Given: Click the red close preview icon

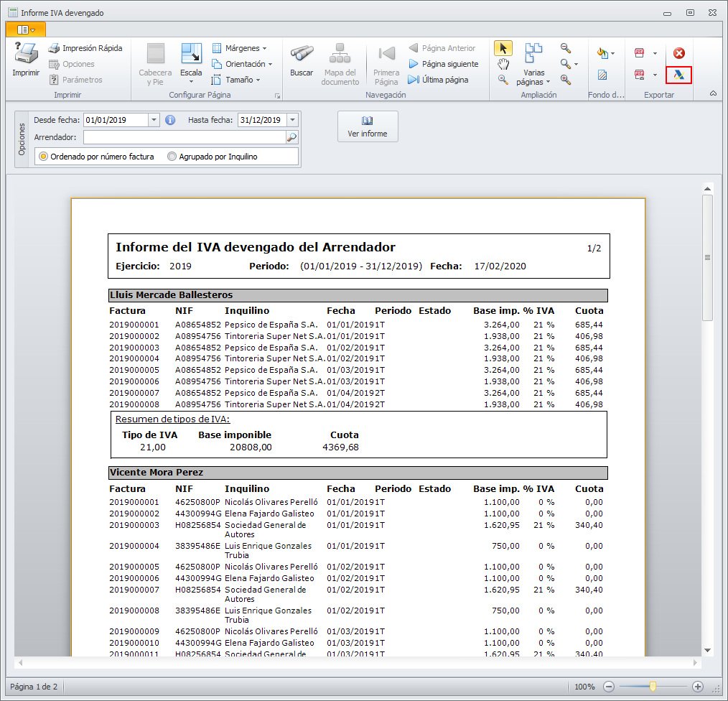Looking at the screenshot, I should [x=678, y=53].
